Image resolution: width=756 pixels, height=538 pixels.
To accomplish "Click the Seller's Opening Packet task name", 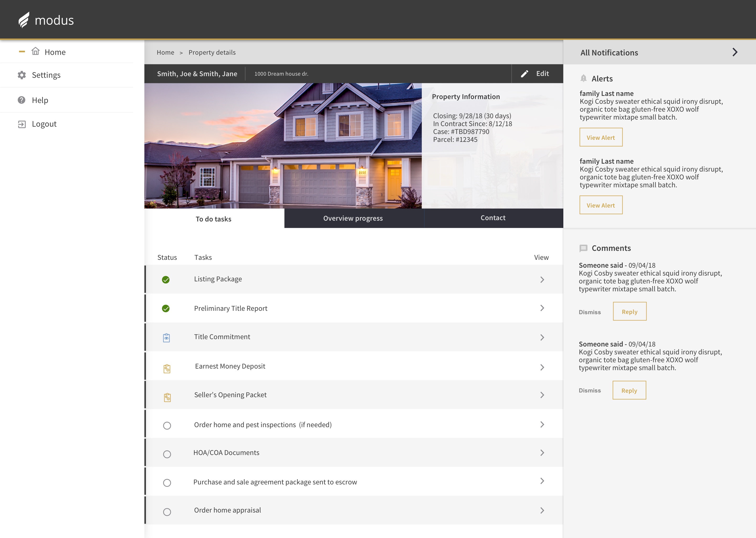I will coord(230,395).
